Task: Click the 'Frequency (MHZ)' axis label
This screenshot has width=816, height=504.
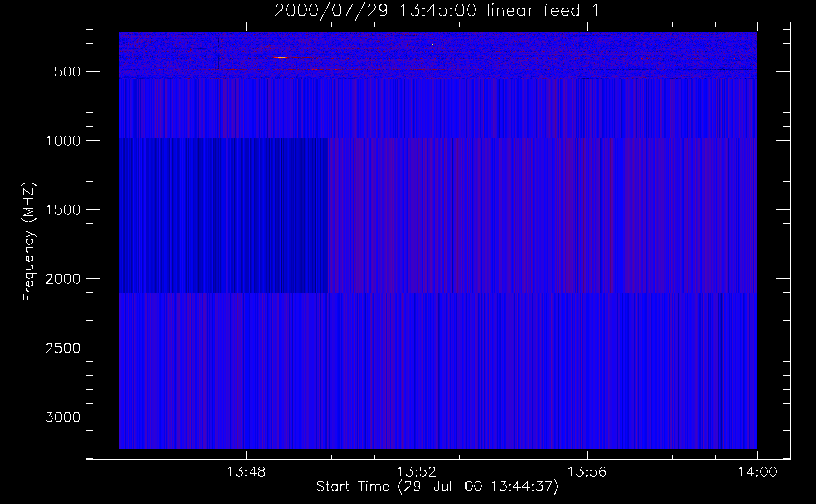Action: pyautogui.click(x=28, y=242)
